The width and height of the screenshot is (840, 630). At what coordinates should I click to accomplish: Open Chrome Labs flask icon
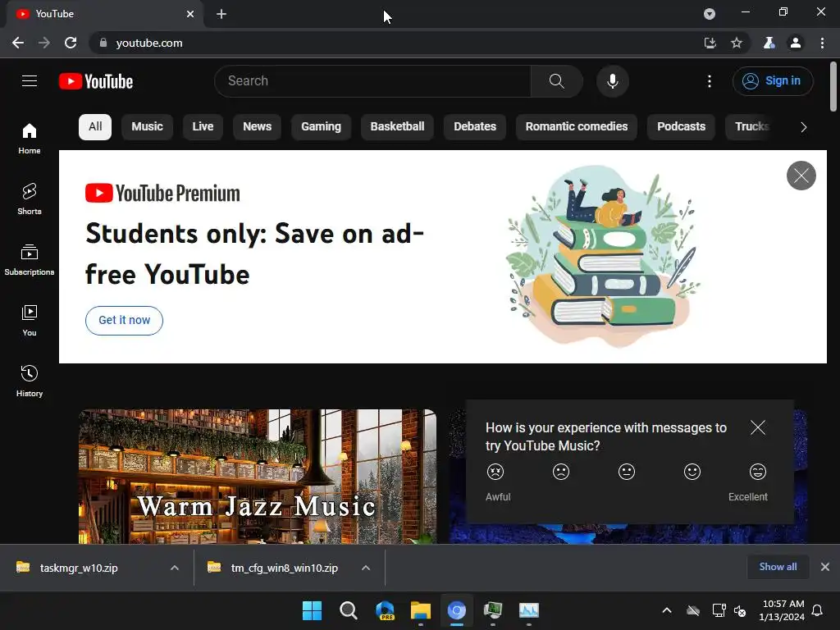(769, 43)
